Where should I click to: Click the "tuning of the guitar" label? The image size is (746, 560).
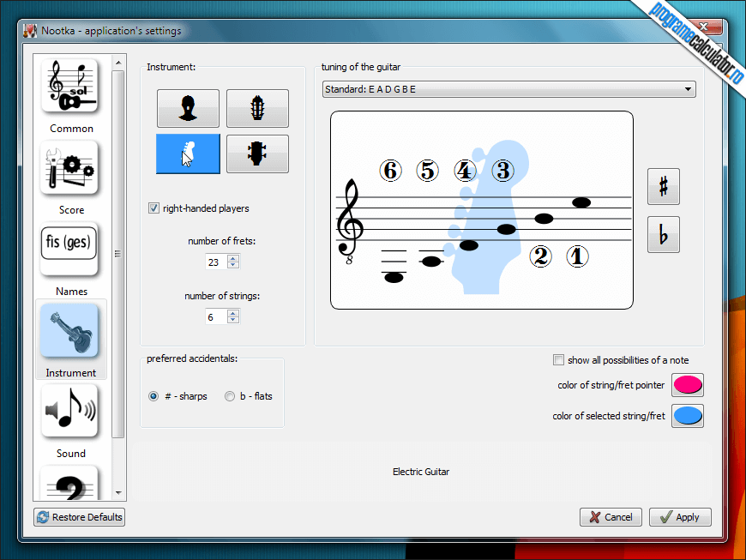coord(361,67)
